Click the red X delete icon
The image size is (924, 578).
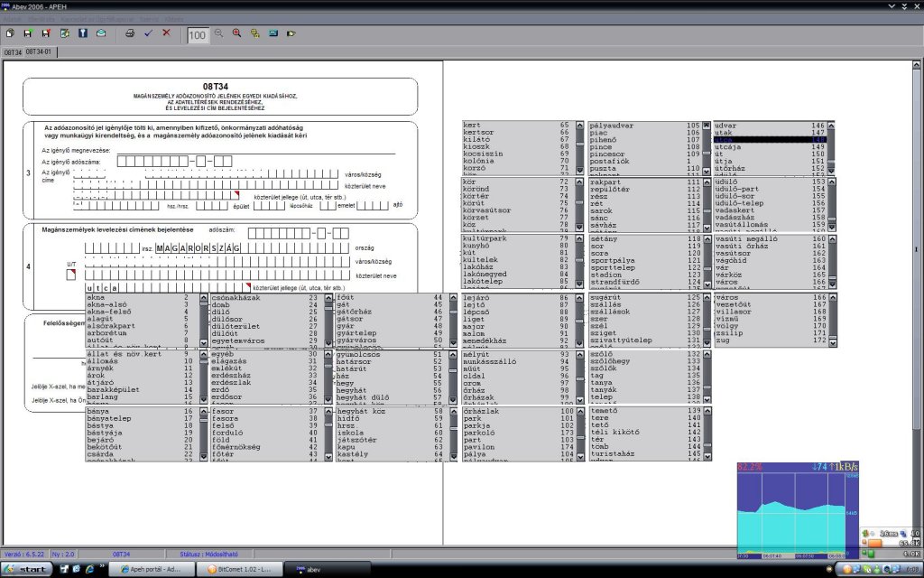click(166, 33)
